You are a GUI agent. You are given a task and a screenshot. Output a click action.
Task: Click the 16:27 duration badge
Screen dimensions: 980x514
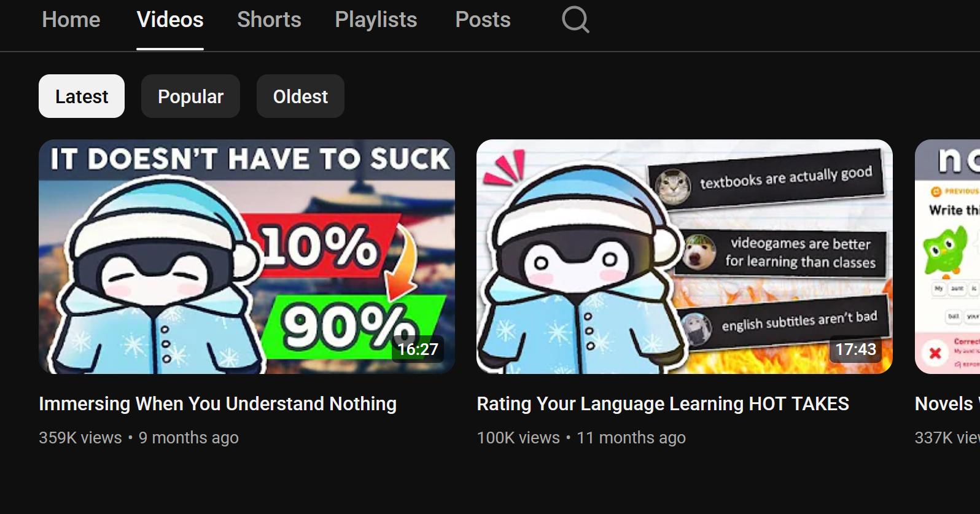click(418, 349)
